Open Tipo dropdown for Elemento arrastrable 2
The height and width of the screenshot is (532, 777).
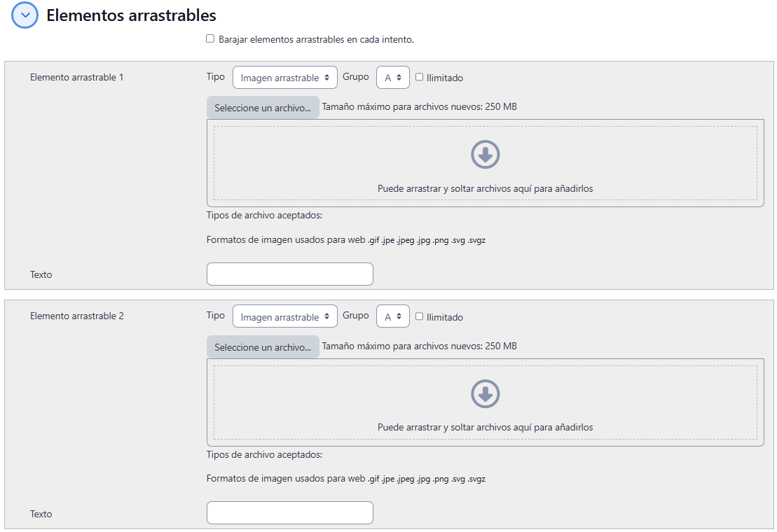pos(284,316)
